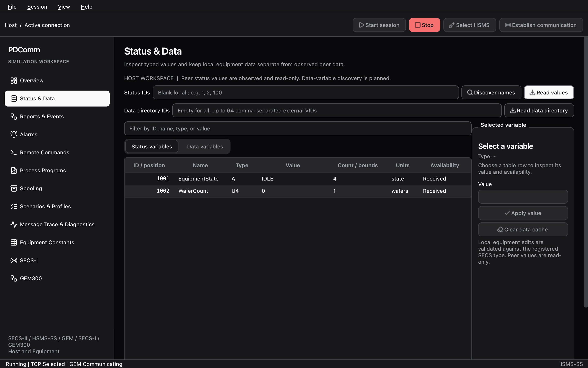The height and width of the screenshot is (368, 588).
Task: Open the File menu
Action: [12, 7]
